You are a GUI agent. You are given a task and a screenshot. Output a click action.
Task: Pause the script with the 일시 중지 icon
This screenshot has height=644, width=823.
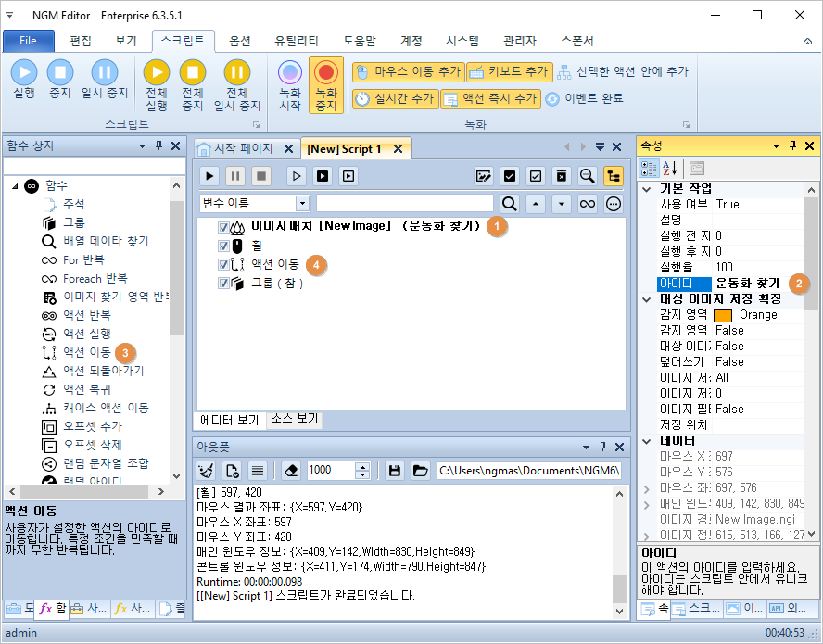(105, 72)
